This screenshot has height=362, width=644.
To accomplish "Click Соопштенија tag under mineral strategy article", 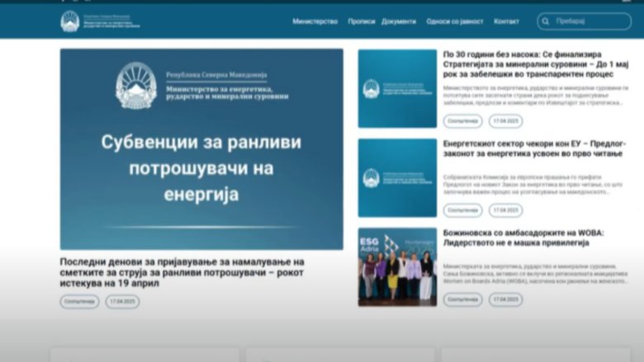I will (x=463, y=121).
